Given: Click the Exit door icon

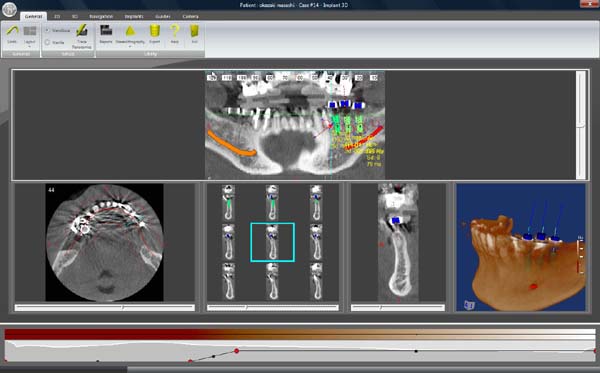Looking at the screenshot, I should [194, 31].
